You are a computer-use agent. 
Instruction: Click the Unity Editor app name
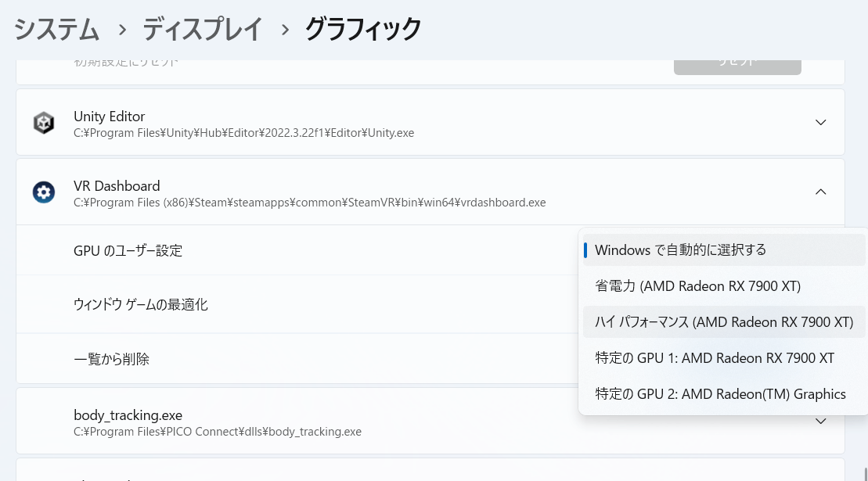(x=110, y=117)
